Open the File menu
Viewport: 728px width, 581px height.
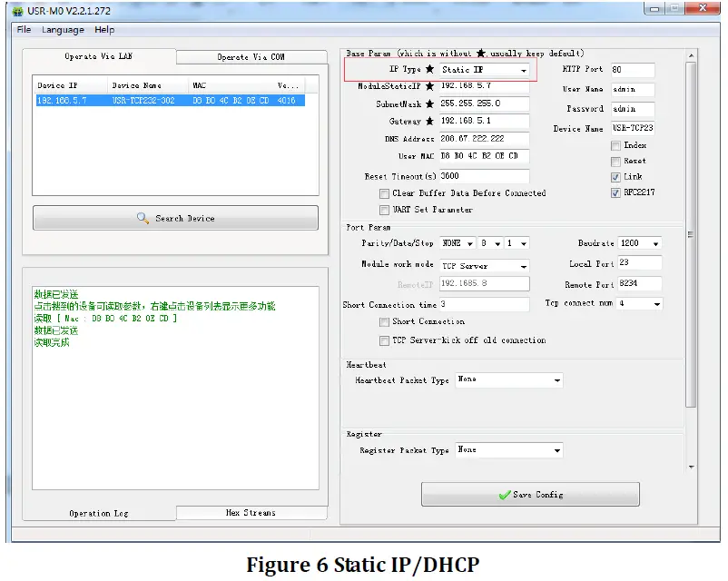point(24,30)
